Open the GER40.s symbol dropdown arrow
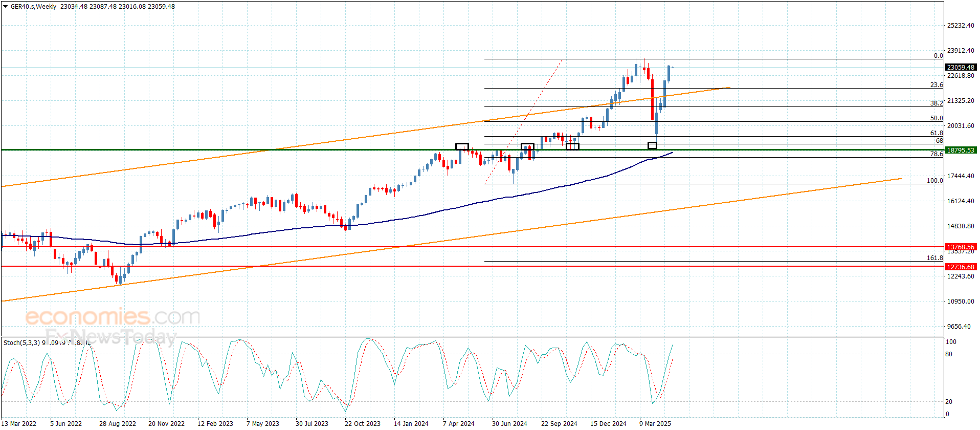 (6, 7)
